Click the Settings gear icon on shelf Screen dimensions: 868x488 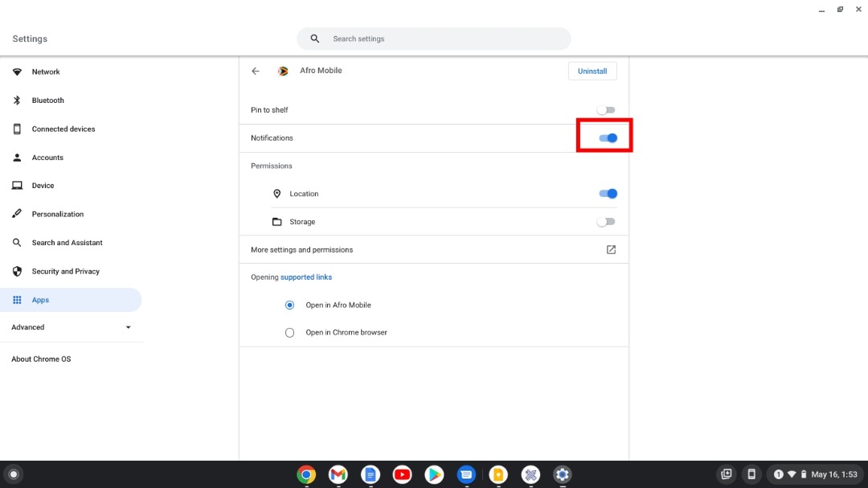tap(563, 474)
